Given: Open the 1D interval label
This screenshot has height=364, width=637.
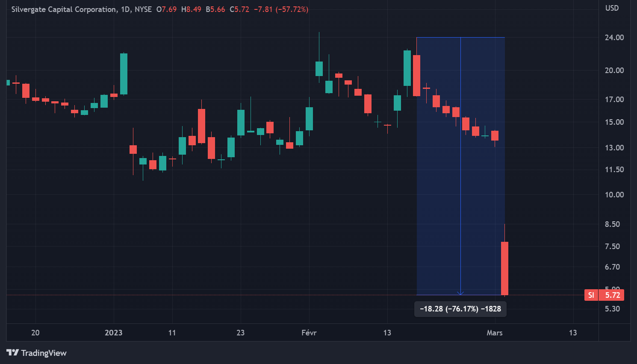Looking at the screenshot, I should [125, 9].
